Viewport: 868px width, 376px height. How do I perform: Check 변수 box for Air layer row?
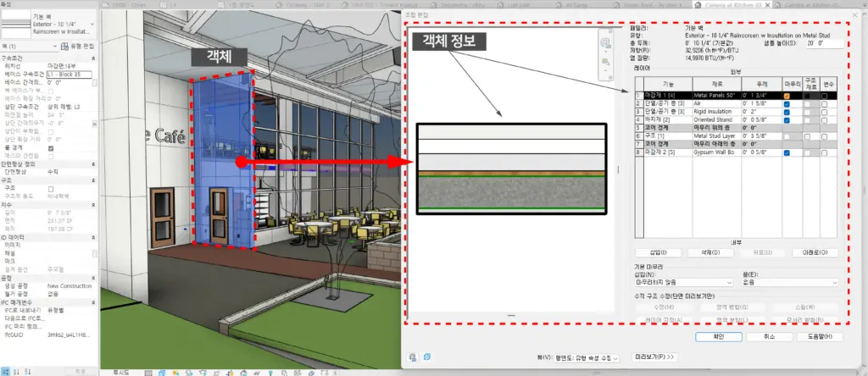point(824,104)
